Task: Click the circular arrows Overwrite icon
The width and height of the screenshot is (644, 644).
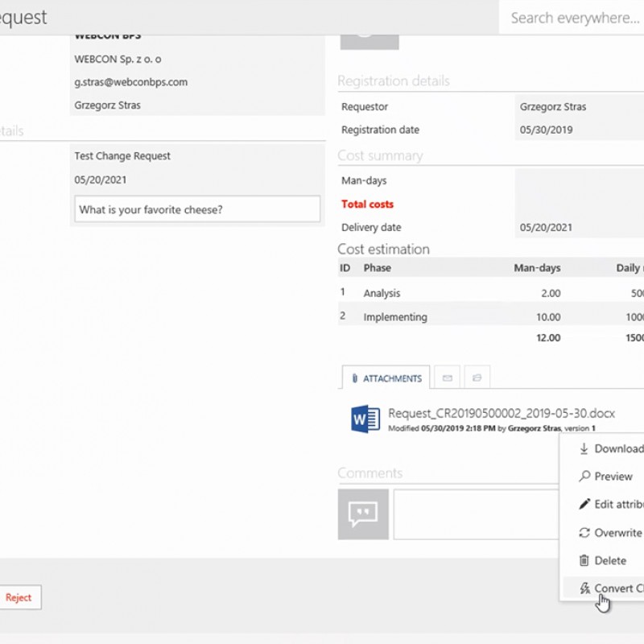Action: [x=584, y=533]
